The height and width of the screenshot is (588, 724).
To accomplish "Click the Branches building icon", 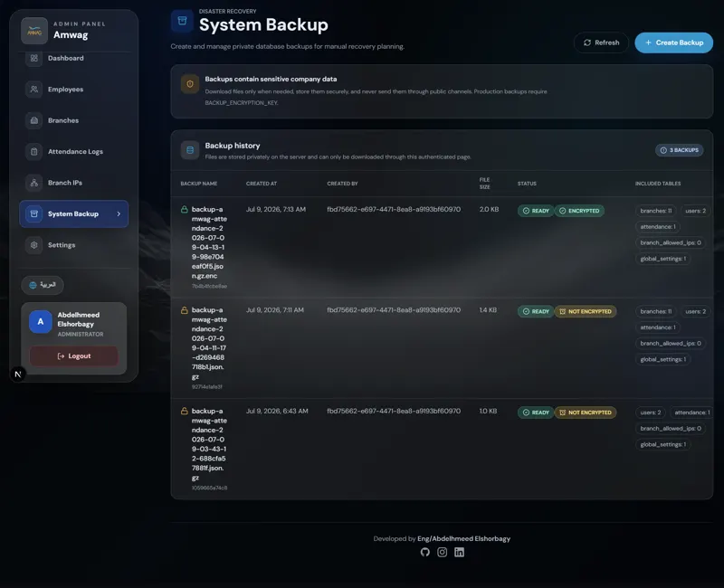I will point(33,120).
